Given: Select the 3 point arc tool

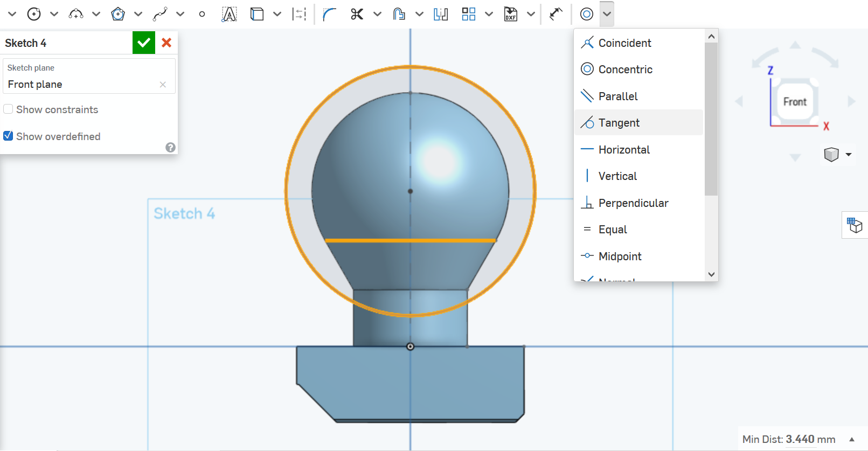Looking at the screenshot, I should click(x=76, y=14).
